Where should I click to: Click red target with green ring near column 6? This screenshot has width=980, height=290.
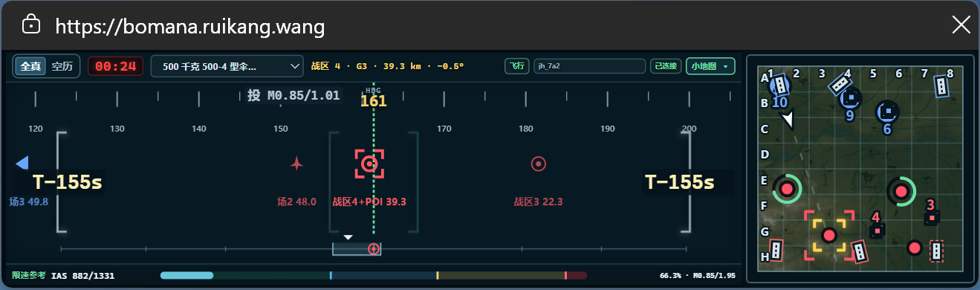pos(901,191)
